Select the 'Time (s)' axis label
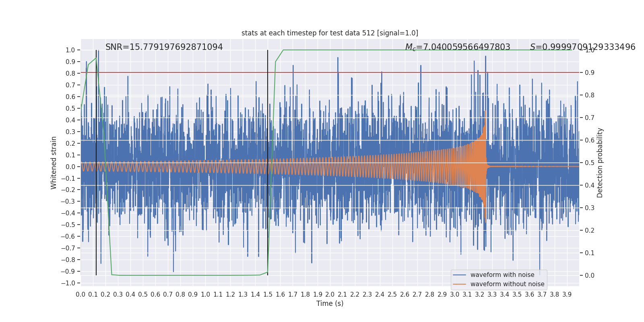The width and height of the screenshot is (644, 322). [330, 303]
